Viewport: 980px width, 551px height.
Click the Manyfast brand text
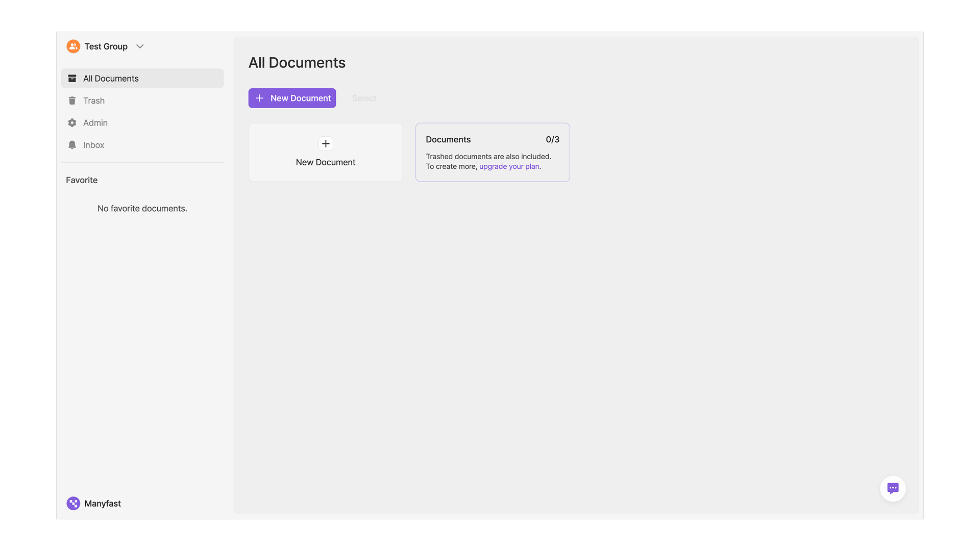point(103,504)
